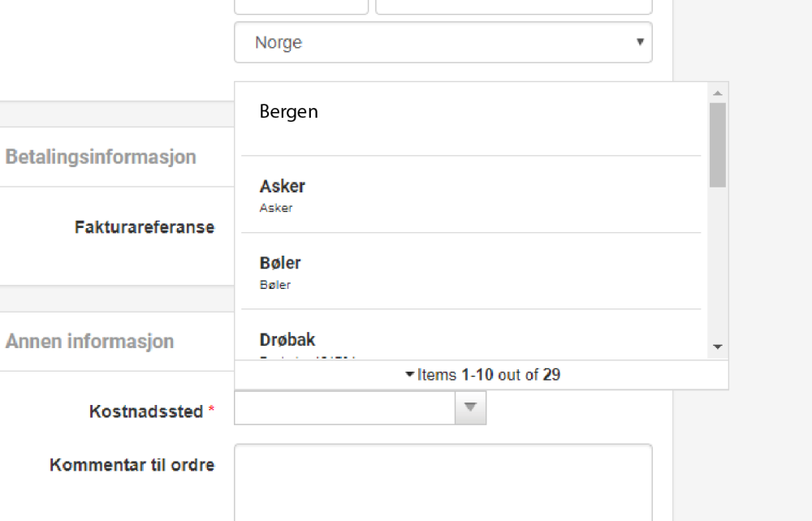The image size is (812, 521).
Task: Focus the Kostnadssted text input
Action: 344,407
